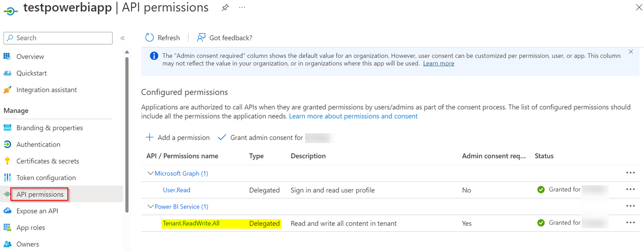Open the Authentication menu item
644x251 pixels.
pyautogui.click(x=38, y=144)
